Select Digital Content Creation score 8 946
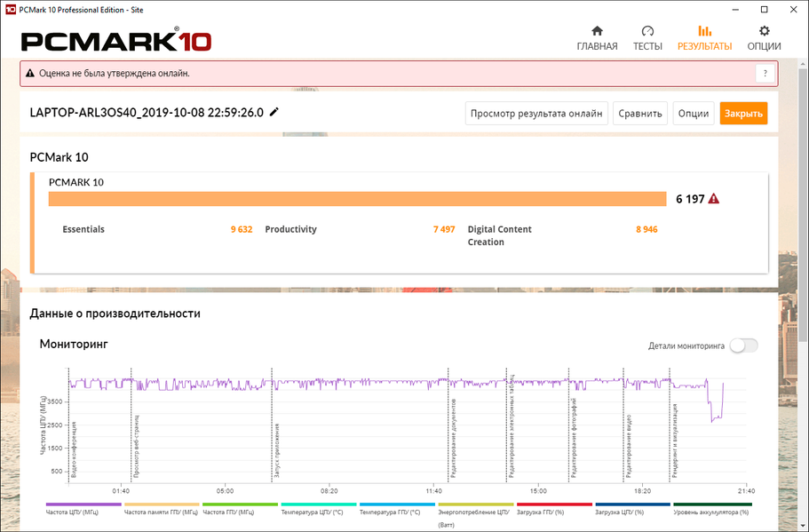This screenshot has height=532, width=809. [647, 229]
